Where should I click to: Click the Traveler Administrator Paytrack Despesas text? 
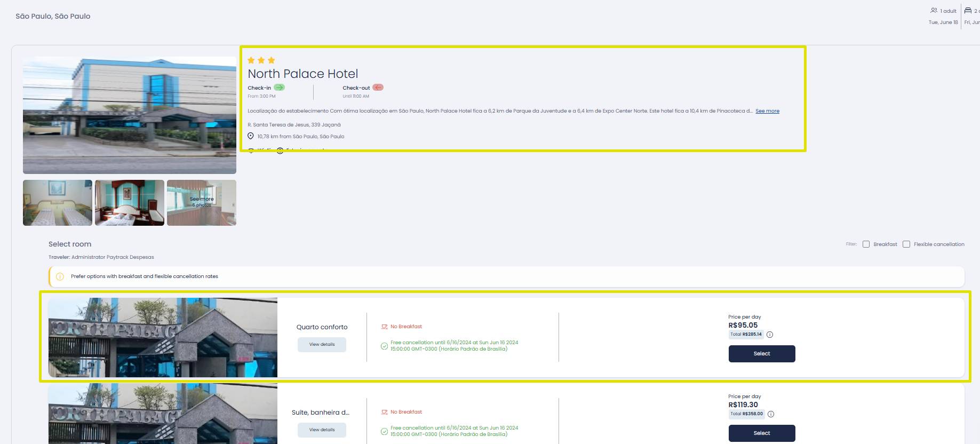click(101, 257)
